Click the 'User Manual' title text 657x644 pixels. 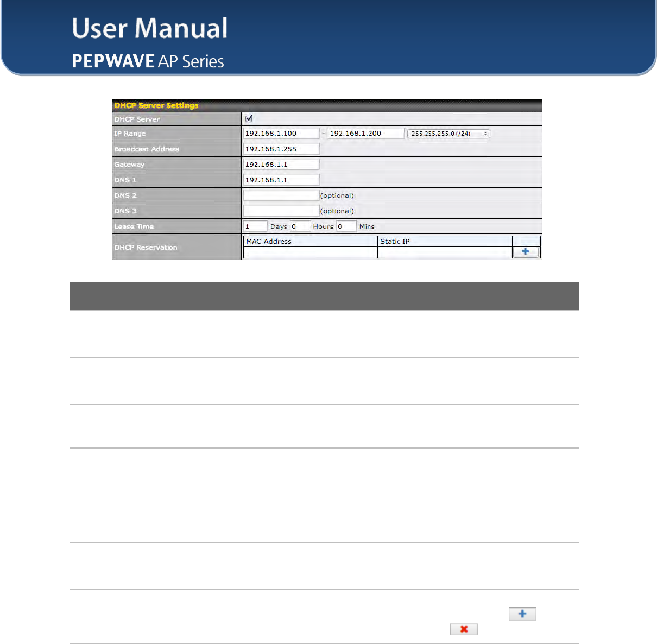coord(150,28)
